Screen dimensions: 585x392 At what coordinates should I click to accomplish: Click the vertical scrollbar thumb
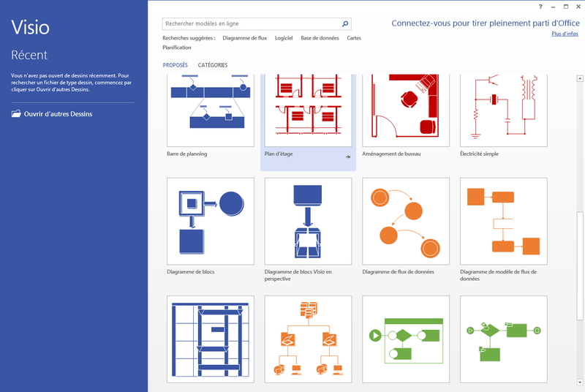[580, 265]
